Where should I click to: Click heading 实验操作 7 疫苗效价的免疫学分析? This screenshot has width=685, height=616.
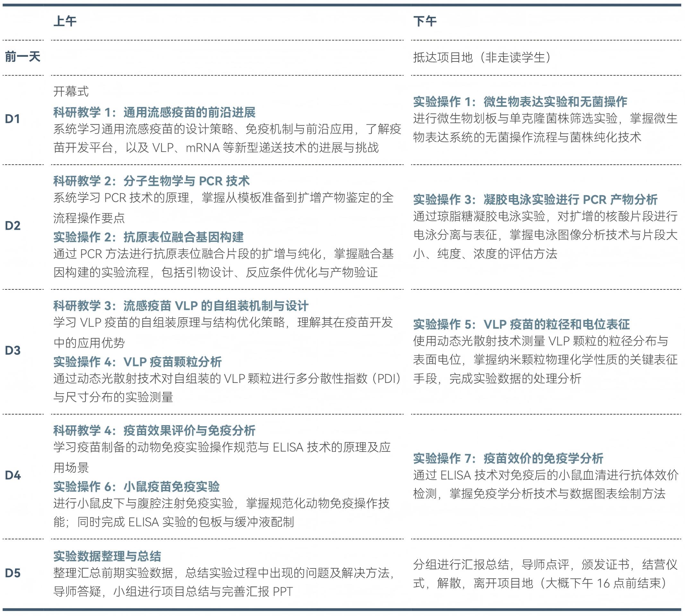point(508,458)
